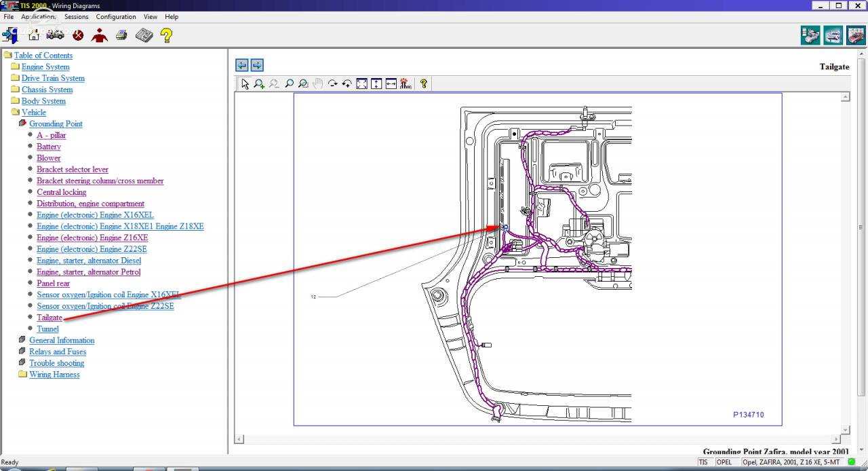The height and width of the screenshot is (471, 868).
Task: Collapse the Table of Contents folder
Action: [7, 55]
